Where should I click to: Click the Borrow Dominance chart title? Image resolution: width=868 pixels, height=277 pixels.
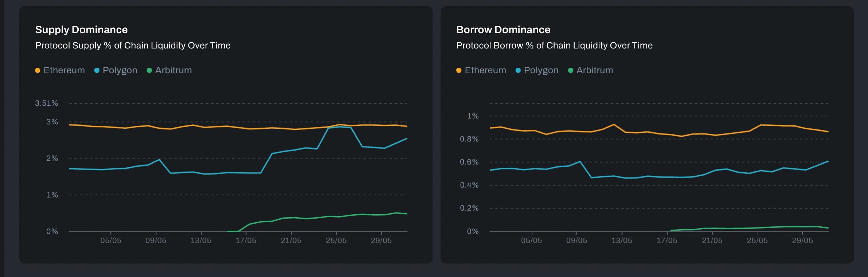tap(503, 30)
